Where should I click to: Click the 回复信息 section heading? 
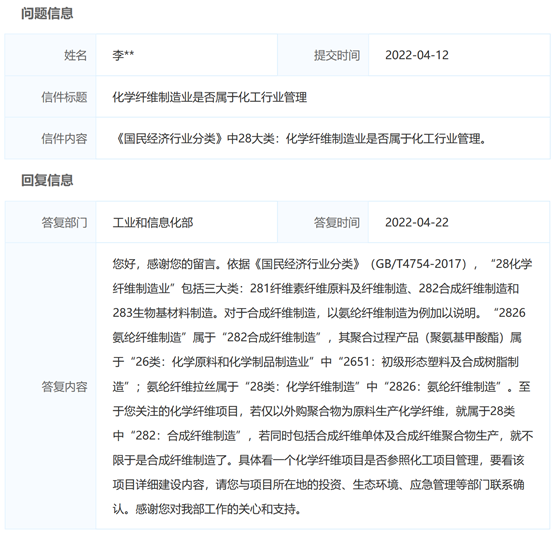(47, 180)
